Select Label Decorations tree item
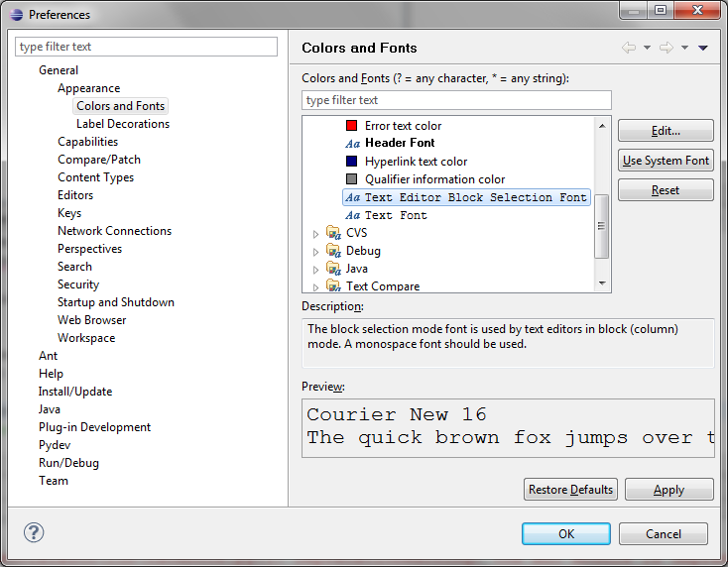Screen dimensions: 728x567 point(123,124)
